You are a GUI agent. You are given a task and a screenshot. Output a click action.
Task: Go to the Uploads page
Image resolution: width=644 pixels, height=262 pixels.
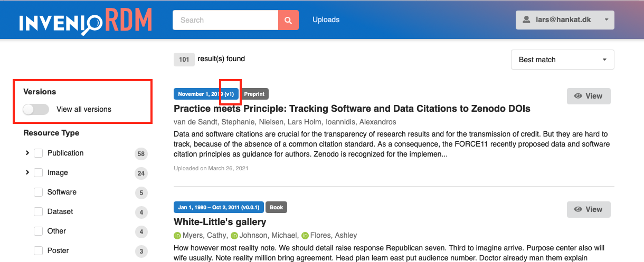pos(326,20)
